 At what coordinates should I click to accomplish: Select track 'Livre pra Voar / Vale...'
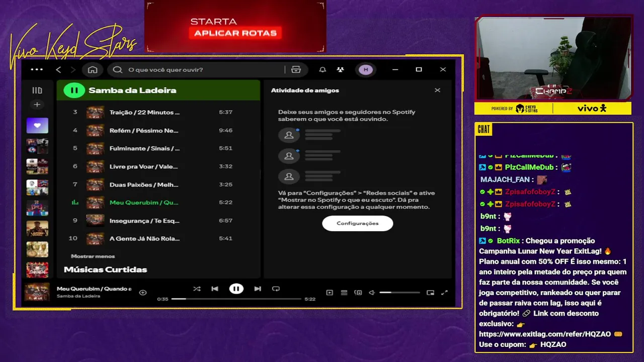click(x=158, y=166)
